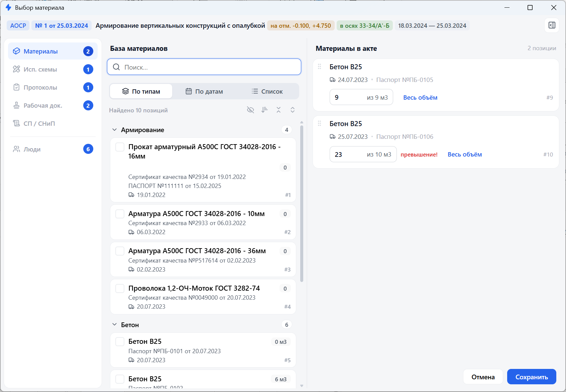
Task: Click the sort order icon
Action: pos(264,110)
